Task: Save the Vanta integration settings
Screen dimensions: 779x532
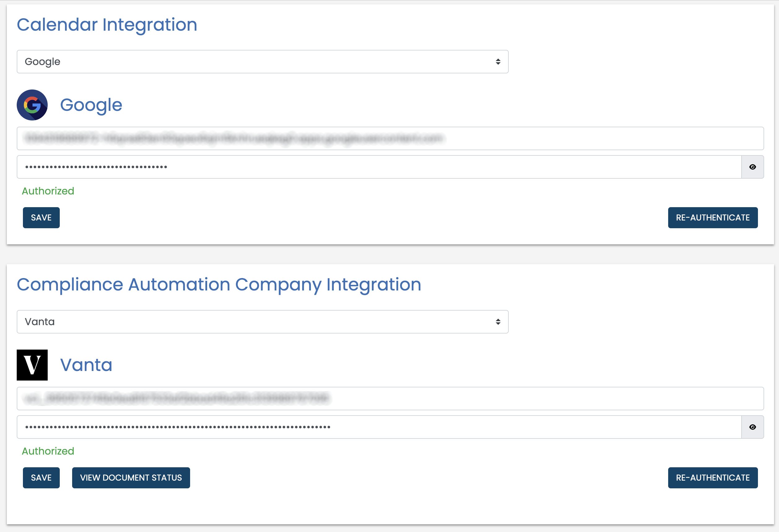Action: tap(41, 478)
